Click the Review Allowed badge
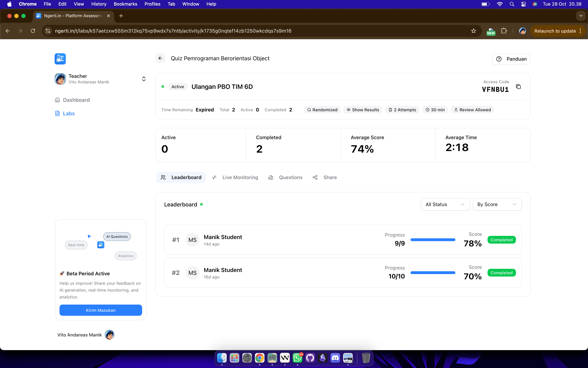Screen dimensions: 588x368 472,110
